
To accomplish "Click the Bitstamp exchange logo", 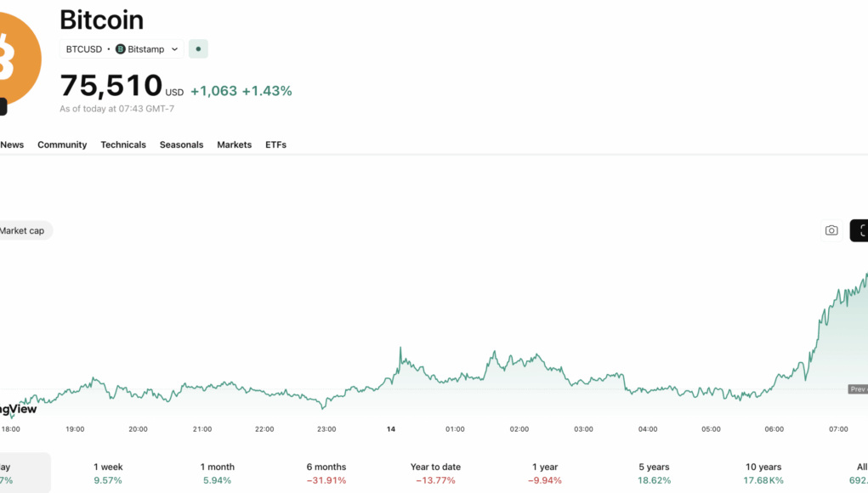I will click(120, 49).
